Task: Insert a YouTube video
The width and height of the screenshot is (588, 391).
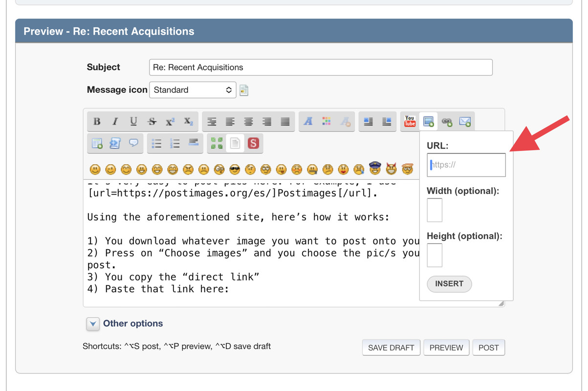Action: point(410,122)
